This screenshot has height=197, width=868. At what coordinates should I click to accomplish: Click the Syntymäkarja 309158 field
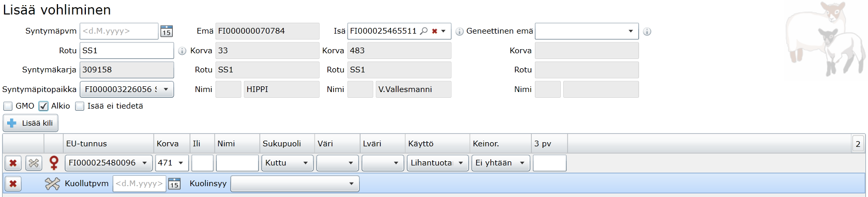[x=127, y=70]
